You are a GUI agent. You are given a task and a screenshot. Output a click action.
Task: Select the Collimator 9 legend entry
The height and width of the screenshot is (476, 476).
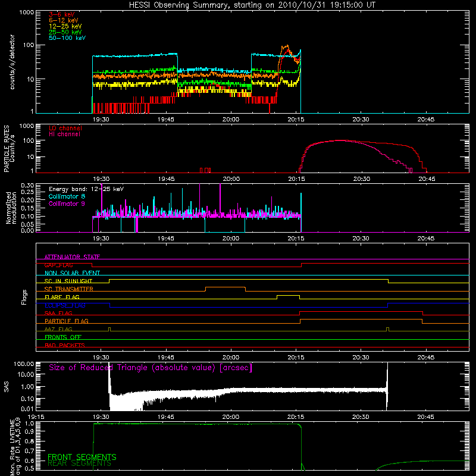pos(67,203)
